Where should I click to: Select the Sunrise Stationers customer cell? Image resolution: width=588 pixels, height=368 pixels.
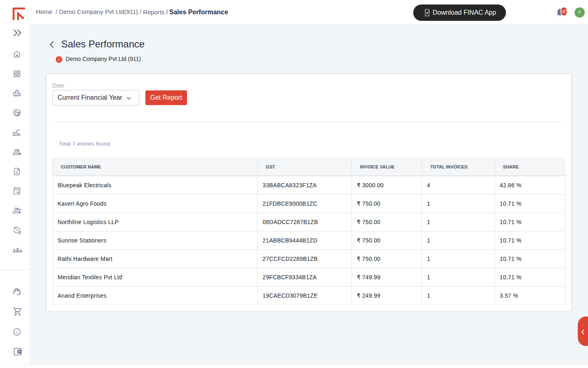[155, 240]
